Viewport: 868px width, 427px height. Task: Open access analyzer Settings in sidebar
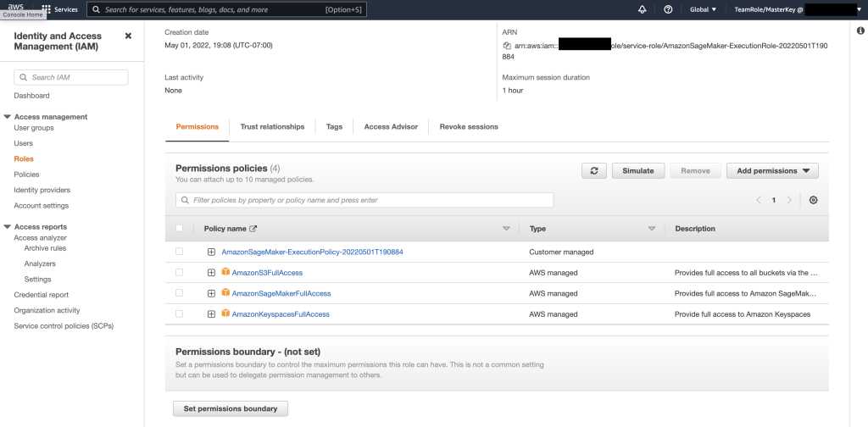point(37,280)
